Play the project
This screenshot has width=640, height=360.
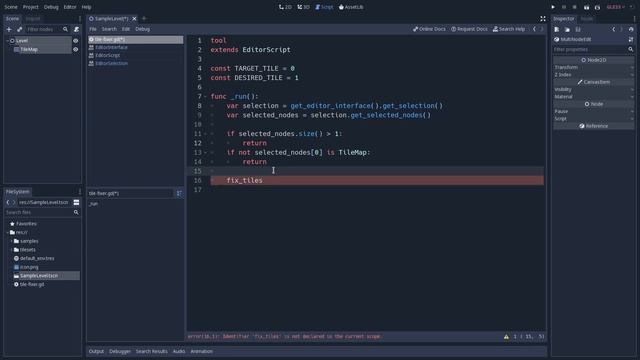click(x=553, y=7)
